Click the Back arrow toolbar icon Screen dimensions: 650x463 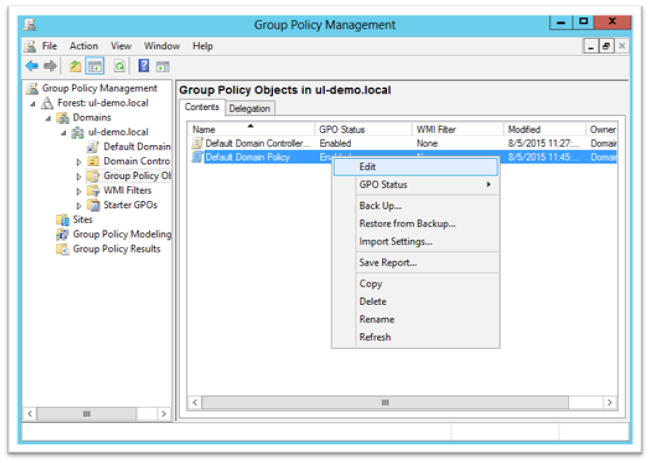click(31, 66)
